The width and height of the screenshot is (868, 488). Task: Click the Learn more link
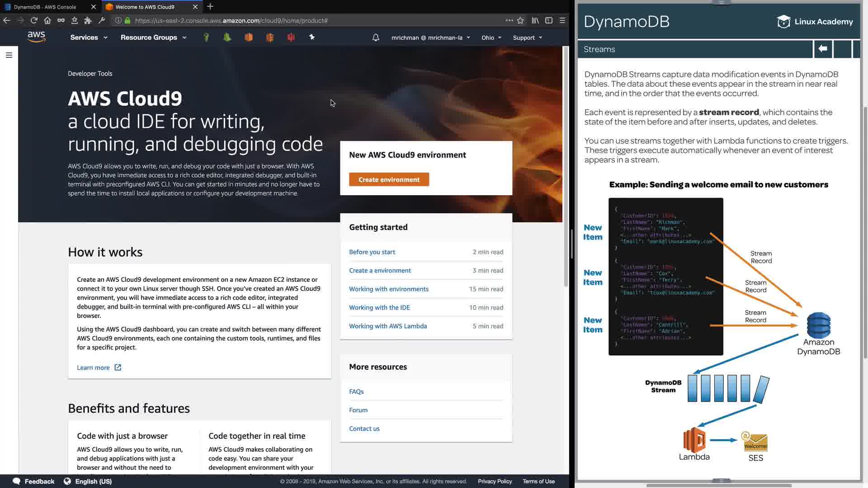pyautogui.click(x=93, y=367)
